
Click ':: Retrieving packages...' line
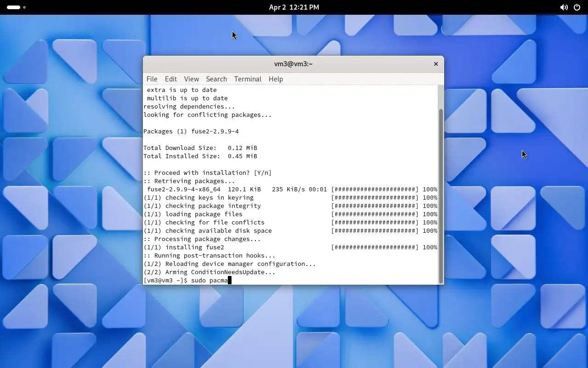point(189,181)
